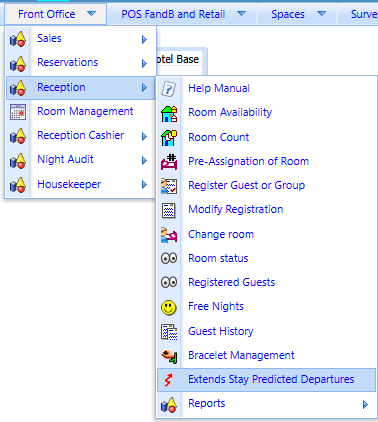This screenshot has height=422, width=378.
Task: Click the Reports submenu icon
Action: click(x=169, y=405)
